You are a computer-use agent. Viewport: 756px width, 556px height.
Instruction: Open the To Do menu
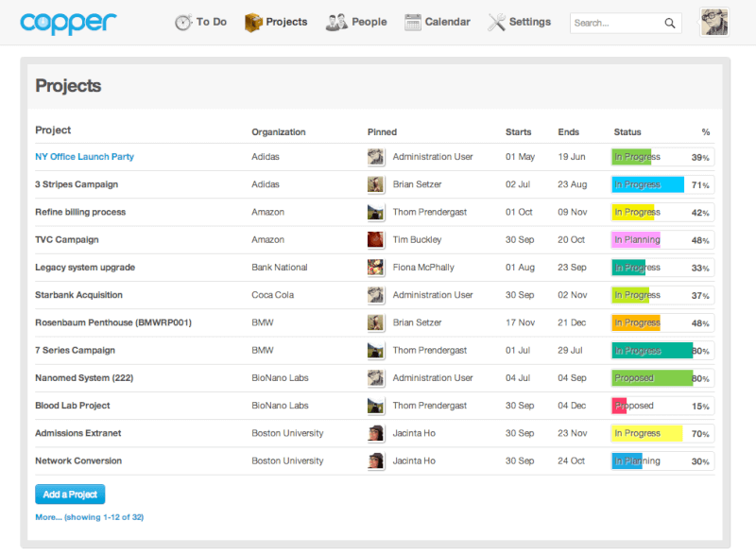click(x=211, y=22)
